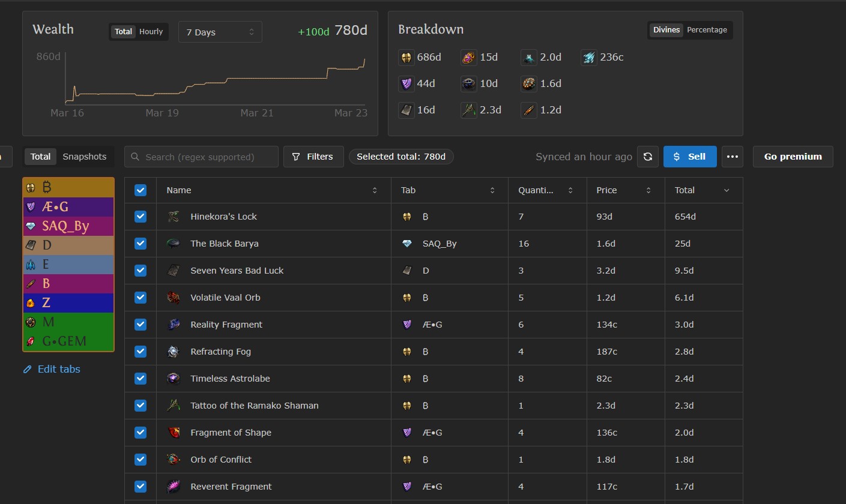The height and width of the screenshot is (504, 846).
Task: Click the "Synced an hour ago" status text
Action: [x=584, y=157]
